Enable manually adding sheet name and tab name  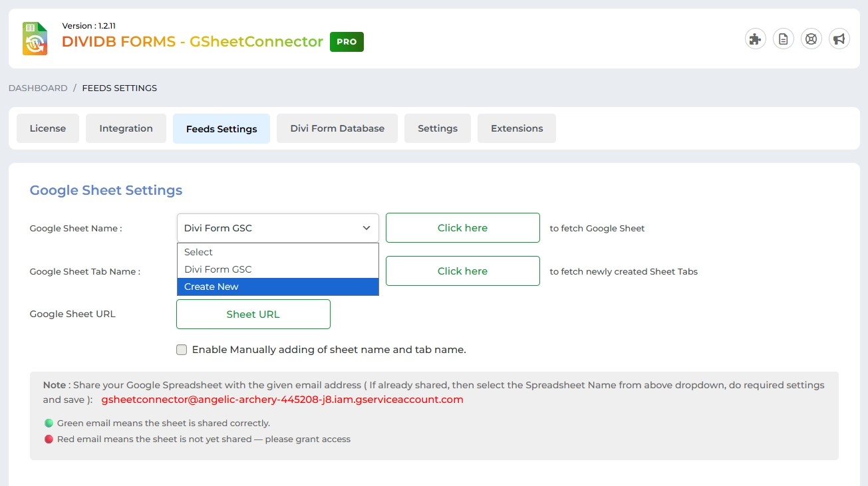[x=181, y=349]
